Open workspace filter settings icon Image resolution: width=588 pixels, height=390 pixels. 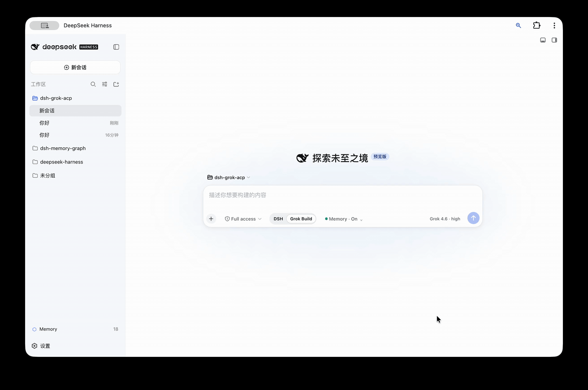point(104,84)
